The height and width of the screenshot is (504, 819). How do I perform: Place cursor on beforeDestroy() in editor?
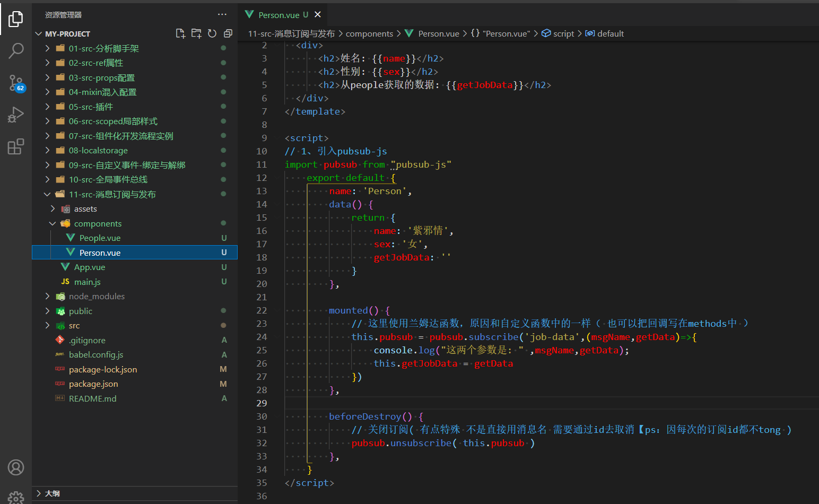[x=370, y=416]
